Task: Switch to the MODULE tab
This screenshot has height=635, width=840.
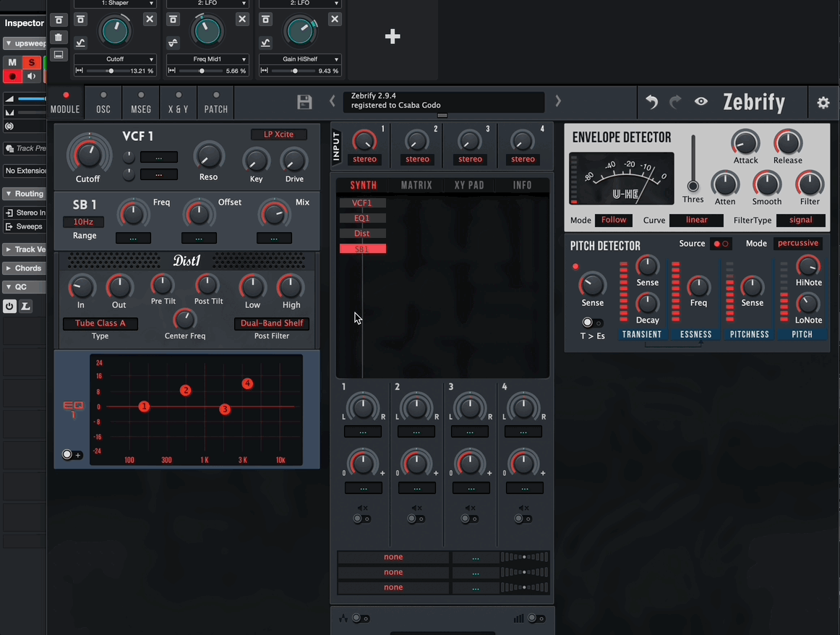Action: click(x=65, y=103)
